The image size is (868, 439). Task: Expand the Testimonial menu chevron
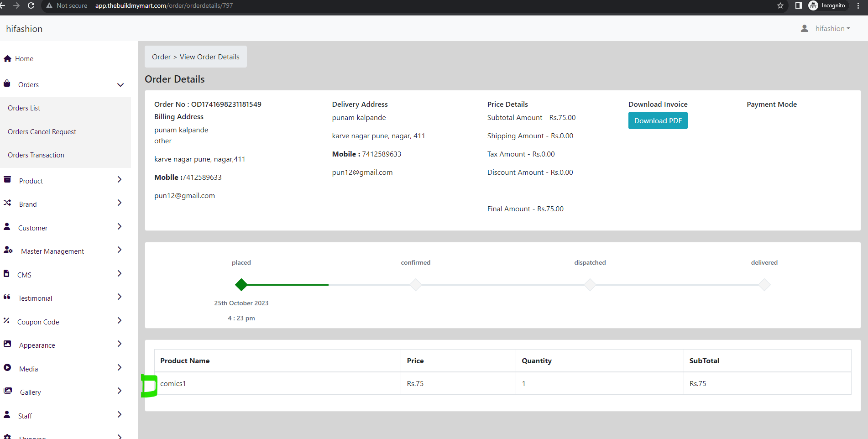[120, 297]
